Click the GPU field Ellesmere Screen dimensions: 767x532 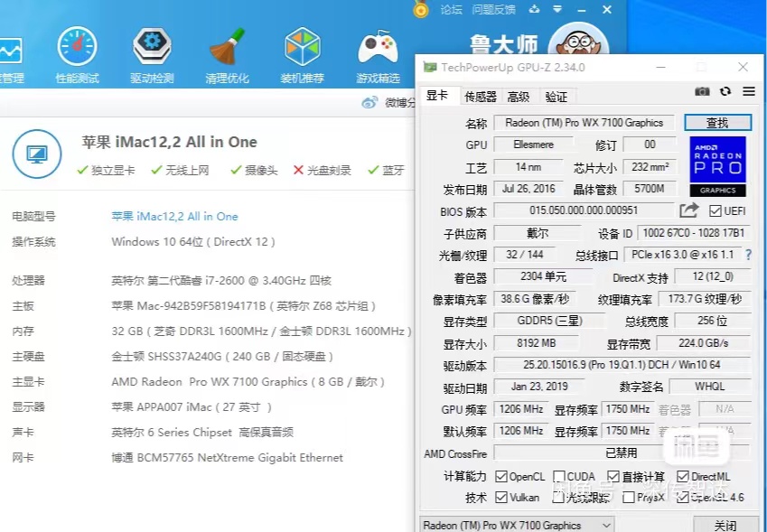(533, 145)
